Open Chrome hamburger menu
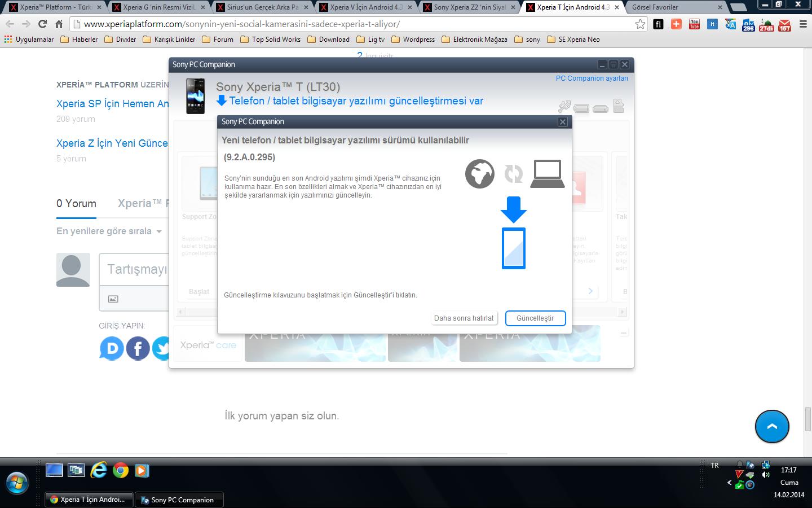Image resolution: width=812 pixels, height=508 pixels. tap(802, 24)
